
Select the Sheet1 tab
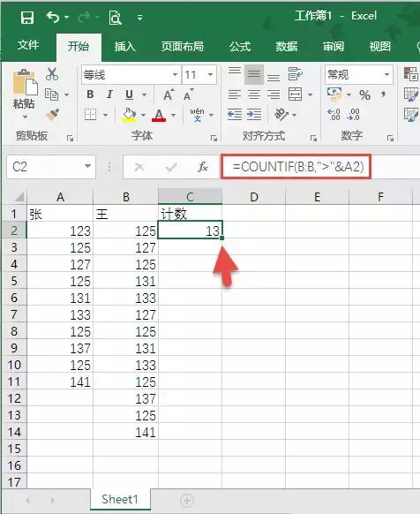coord(120,499)
